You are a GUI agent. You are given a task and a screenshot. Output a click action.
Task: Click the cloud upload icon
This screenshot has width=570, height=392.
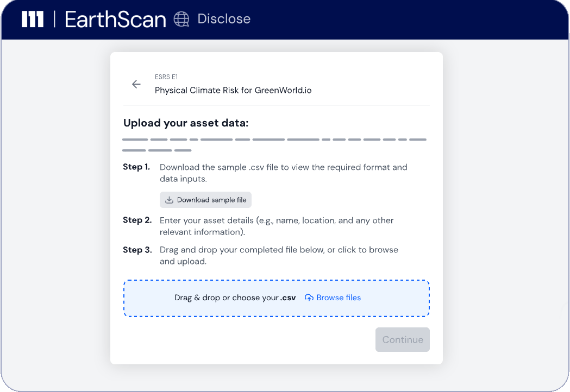point(309,298)
